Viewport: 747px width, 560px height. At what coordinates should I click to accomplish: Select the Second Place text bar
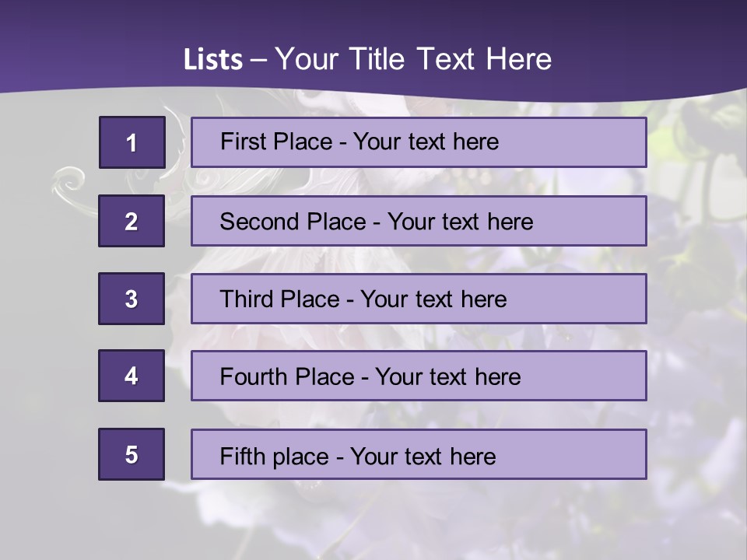pos(419,221)
